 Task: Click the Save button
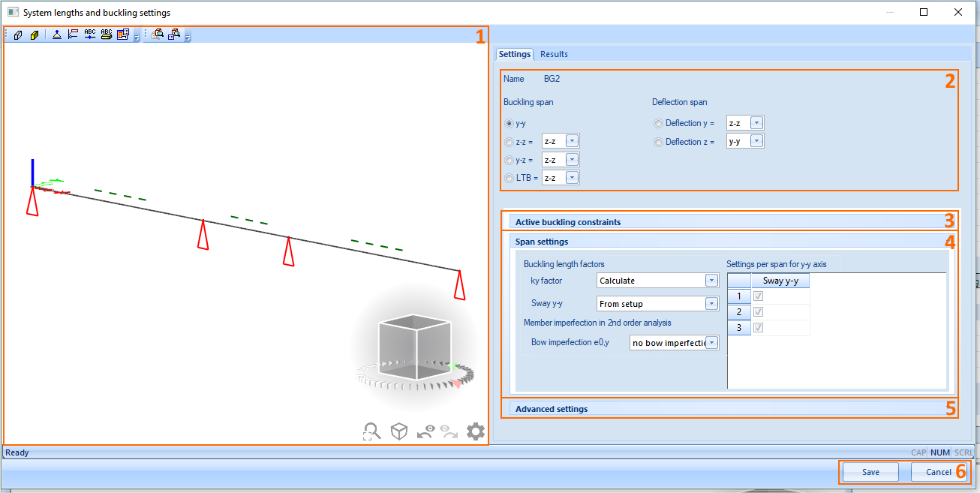coord(870,472)
